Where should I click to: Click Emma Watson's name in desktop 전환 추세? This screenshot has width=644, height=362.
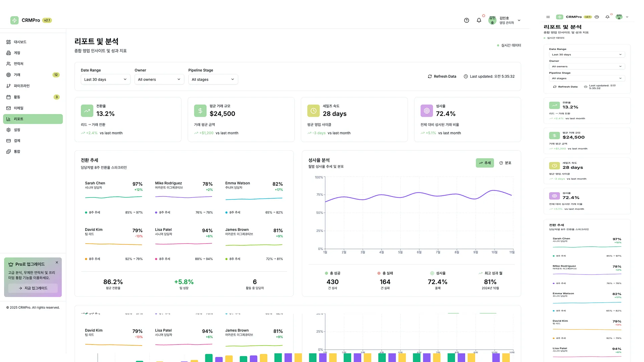coord(237,183)
